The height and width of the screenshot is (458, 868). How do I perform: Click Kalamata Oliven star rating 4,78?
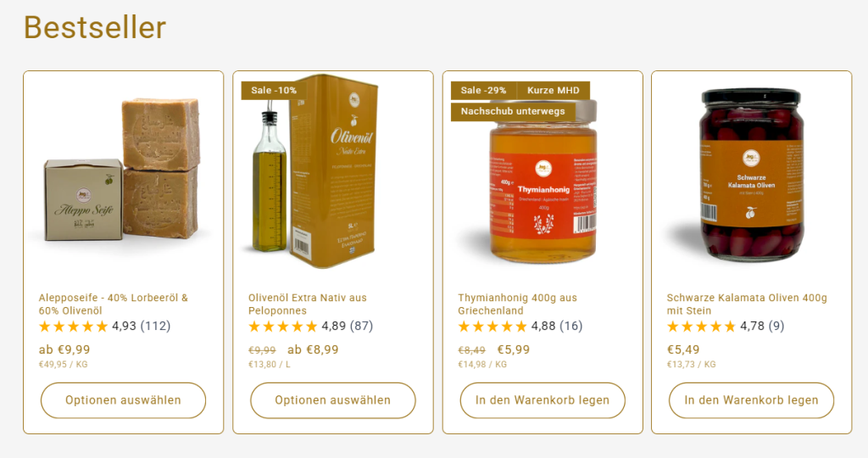pos(726,327)
